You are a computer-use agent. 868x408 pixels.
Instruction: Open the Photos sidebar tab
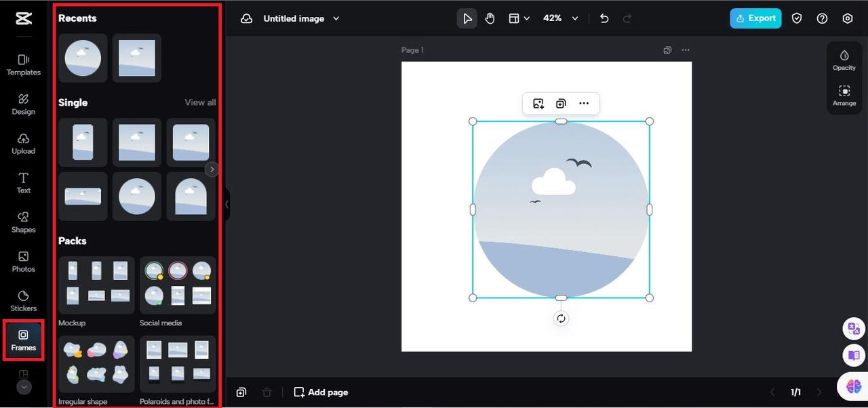24,262
